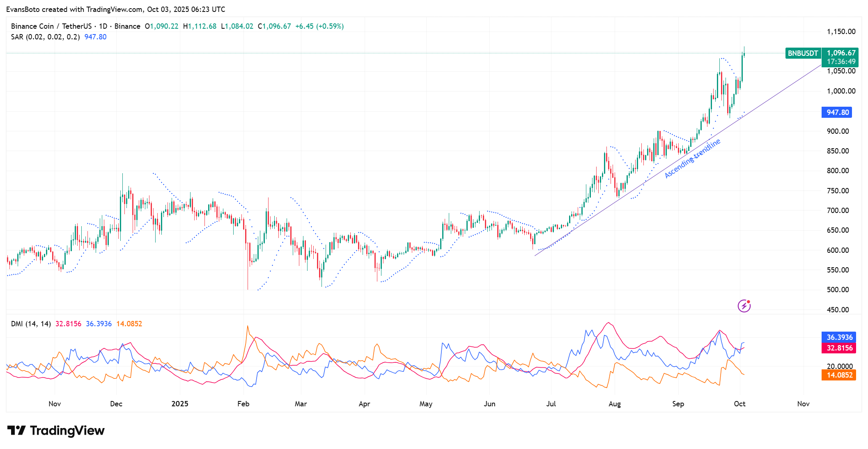Click the Jul label on time axis
868x449 pixels.
click(551, 404)
